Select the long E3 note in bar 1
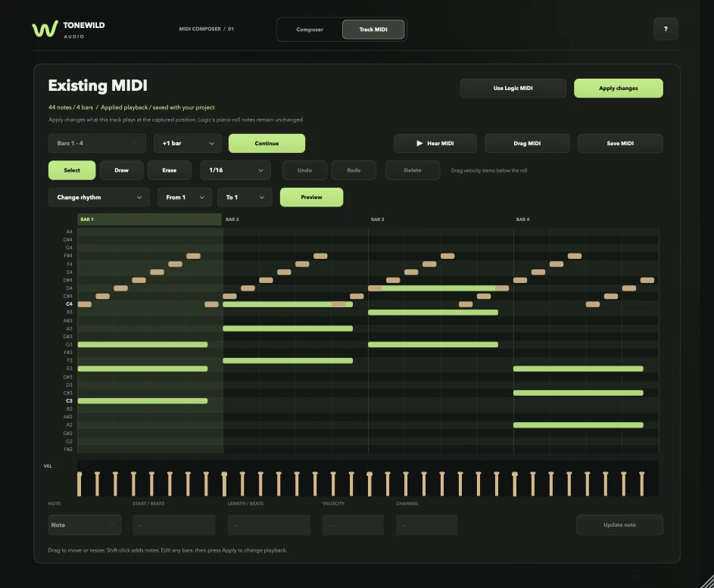The image size is (714, 588). coord(142,369)
